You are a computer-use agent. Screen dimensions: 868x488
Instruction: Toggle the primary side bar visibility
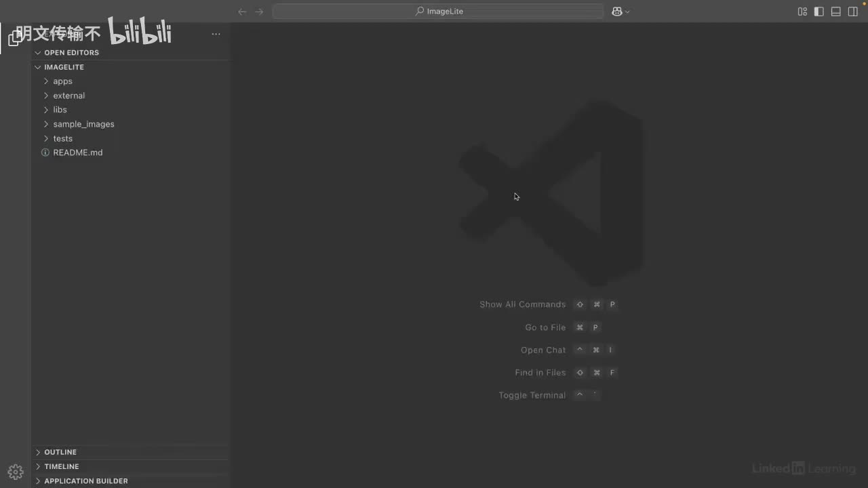(x=819, y=12)
